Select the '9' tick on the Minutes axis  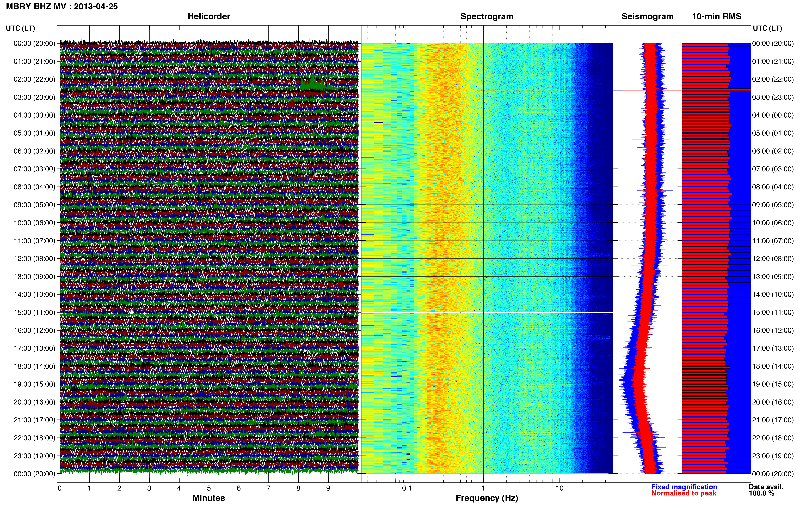pos(328,488)
